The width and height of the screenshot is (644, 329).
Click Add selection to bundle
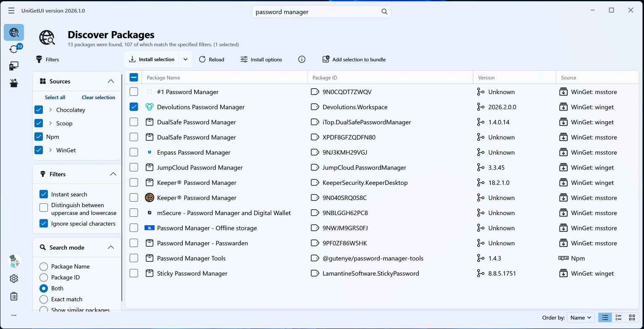(x=354, y=59)
